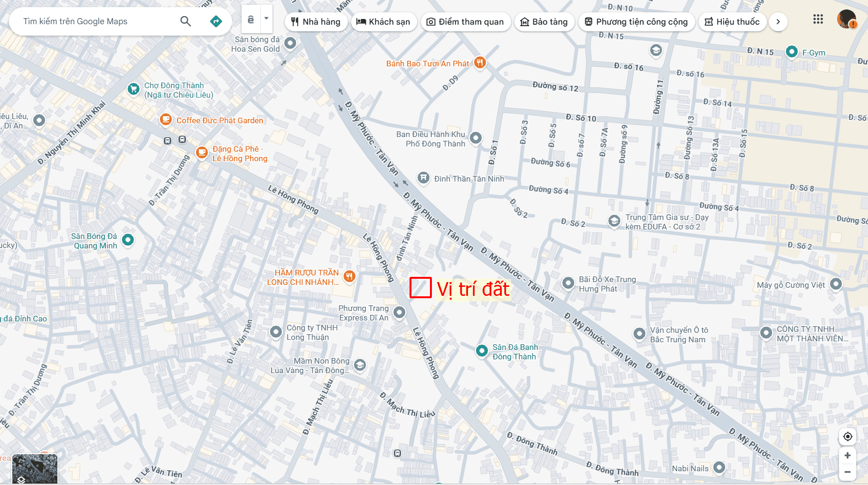
Task: Click the F-Gym map marker
Action: (x=792, y=52)
